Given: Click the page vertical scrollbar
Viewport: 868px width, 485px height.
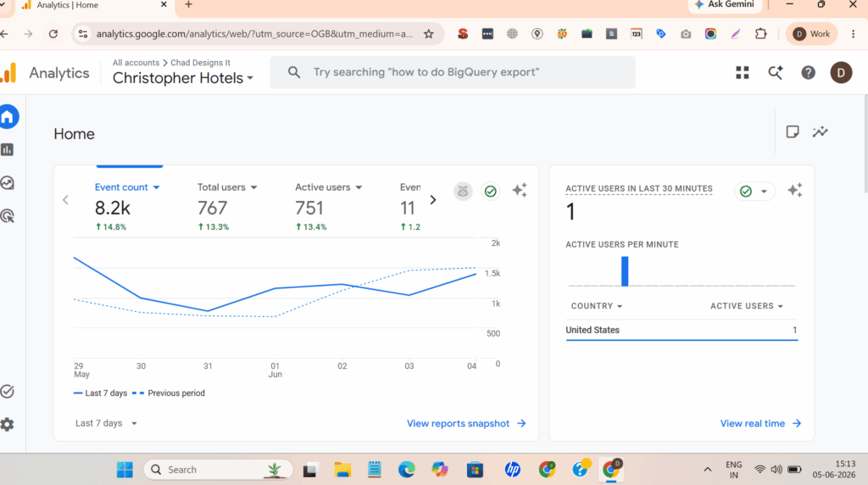Looking at the screenshot, I should pyautogui.click(x=865, y=144).
